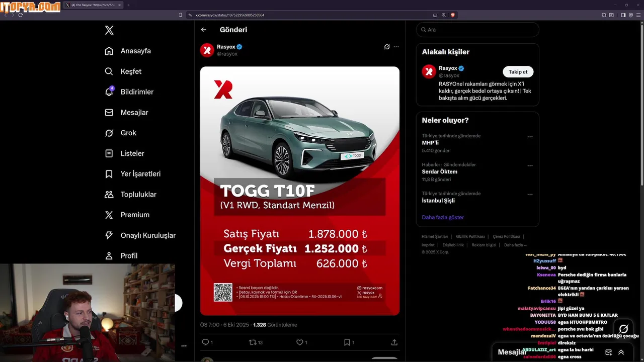Open the Brave Shields icon
644x362 pixels.
click(453, 15)
